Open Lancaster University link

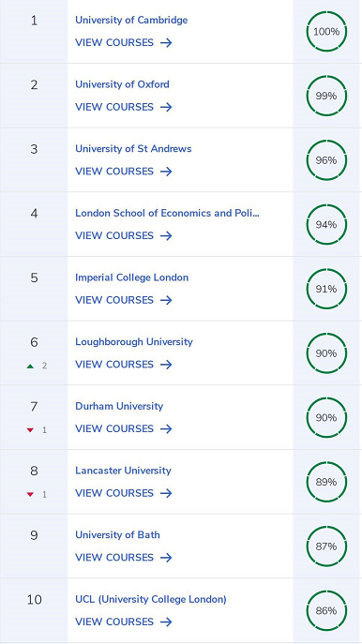coord(123,471)
